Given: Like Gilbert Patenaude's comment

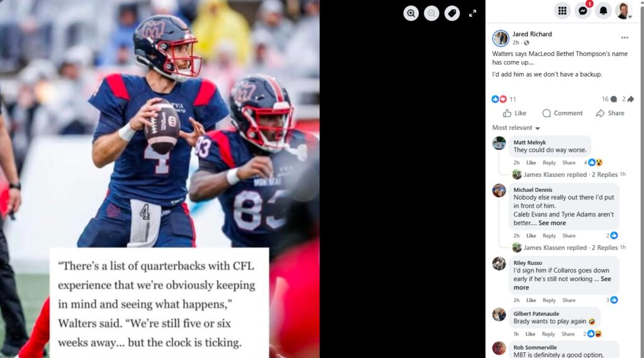Looking at the screenshot, I should point(530,334).
